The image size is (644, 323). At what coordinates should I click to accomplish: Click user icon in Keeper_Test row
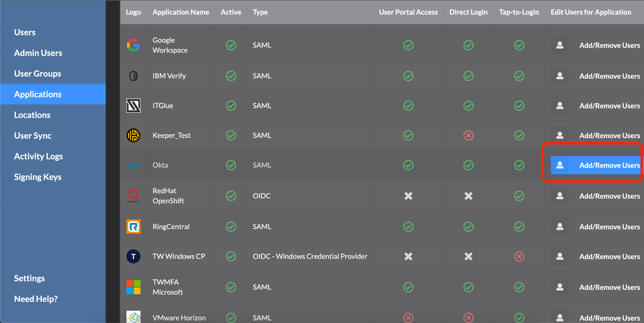560,135
